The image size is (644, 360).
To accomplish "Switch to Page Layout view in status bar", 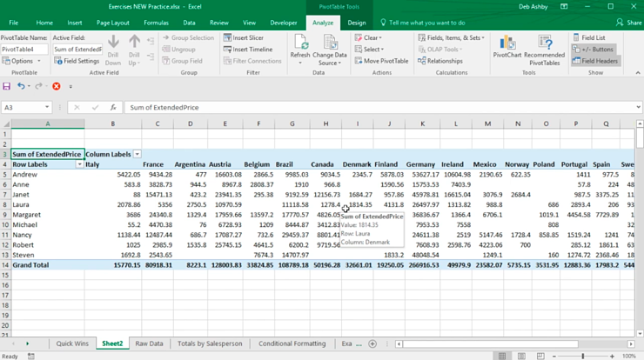I will [521, 356].
